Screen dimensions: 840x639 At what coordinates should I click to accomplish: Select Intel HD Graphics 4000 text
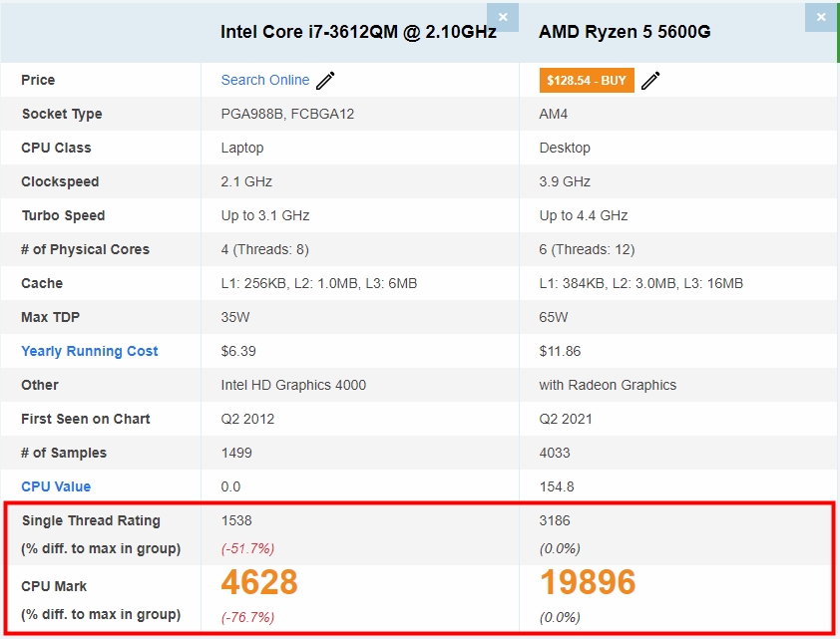click(293, 385)
